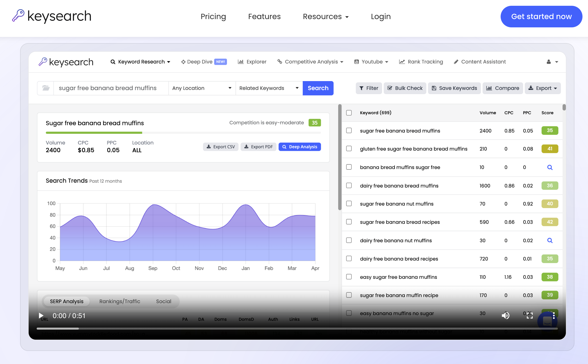Click score badge 42
The width and height of the screenshot is (588, 364).
coord(550,222)
